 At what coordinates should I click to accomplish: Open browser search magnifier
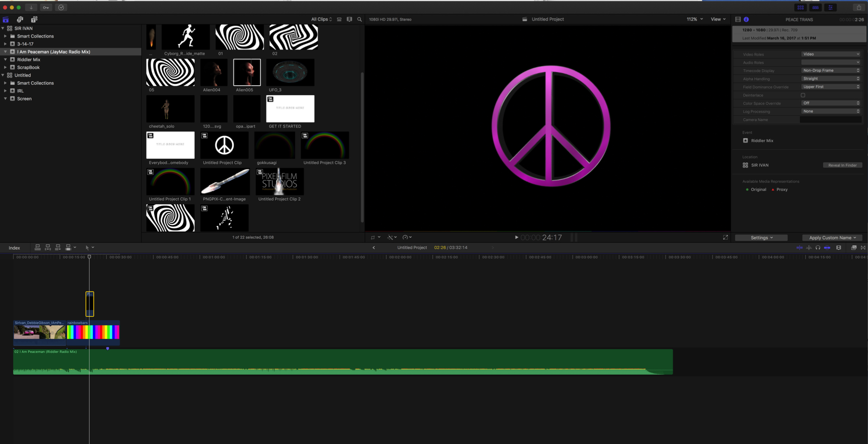tap(359, 19)
